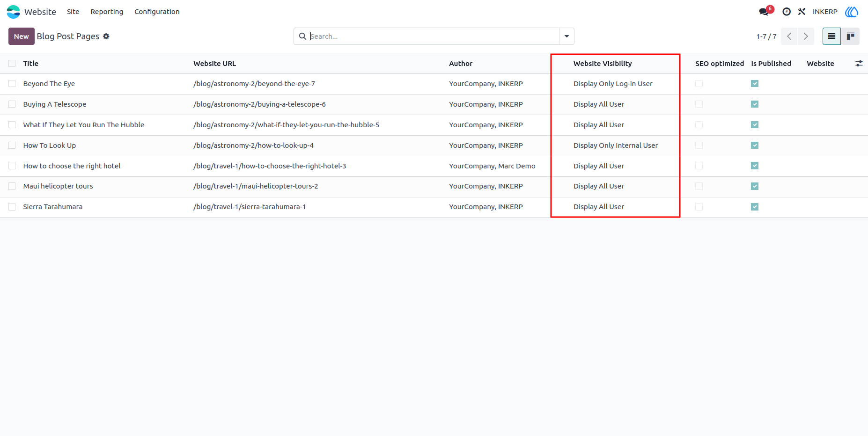Open the What If They Let You Run The Hubble record
The height and width of the screenshot is (436, 868).
click(84, 125)
